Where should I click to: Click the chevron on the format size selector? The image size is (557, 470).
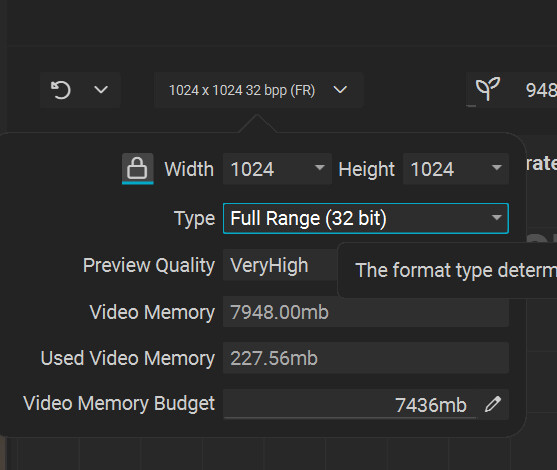pos(340,90)
